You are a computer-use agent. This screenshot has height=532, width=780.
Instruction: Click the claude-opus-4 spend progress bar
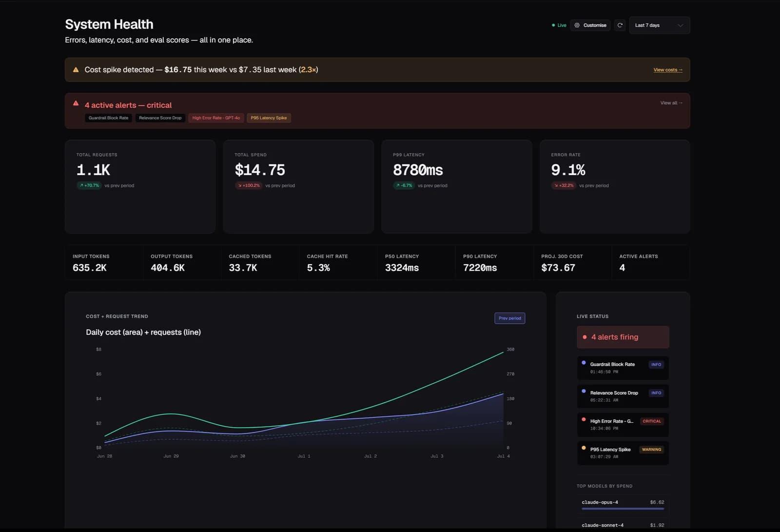coord(623,509)
